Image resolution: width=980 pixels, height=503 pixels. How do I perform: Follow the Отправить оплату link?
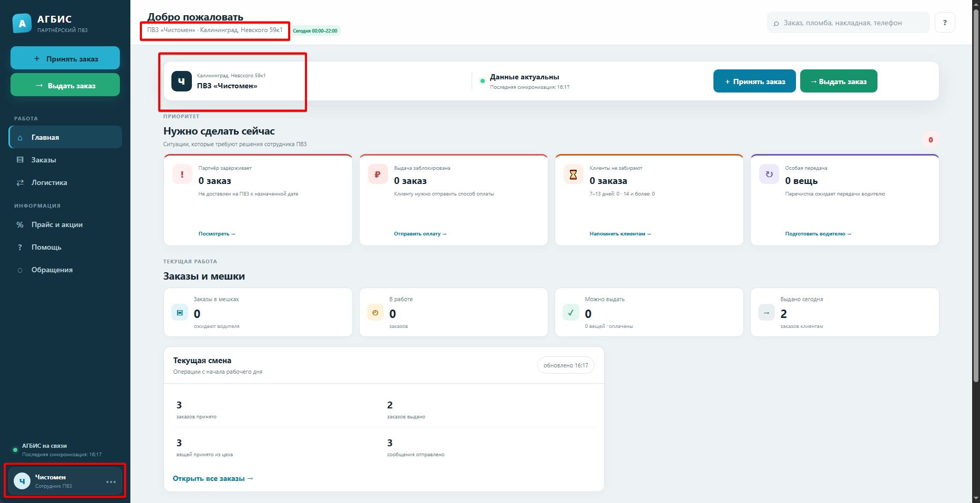[420, 234]
